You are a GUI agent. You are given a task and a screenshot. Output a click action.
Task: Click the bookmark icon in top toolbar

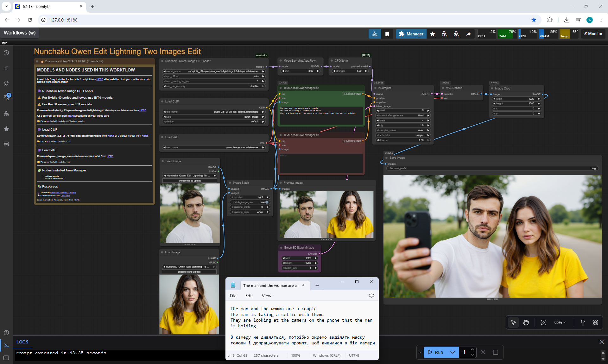pyautogui.click(x=387, y=34)
